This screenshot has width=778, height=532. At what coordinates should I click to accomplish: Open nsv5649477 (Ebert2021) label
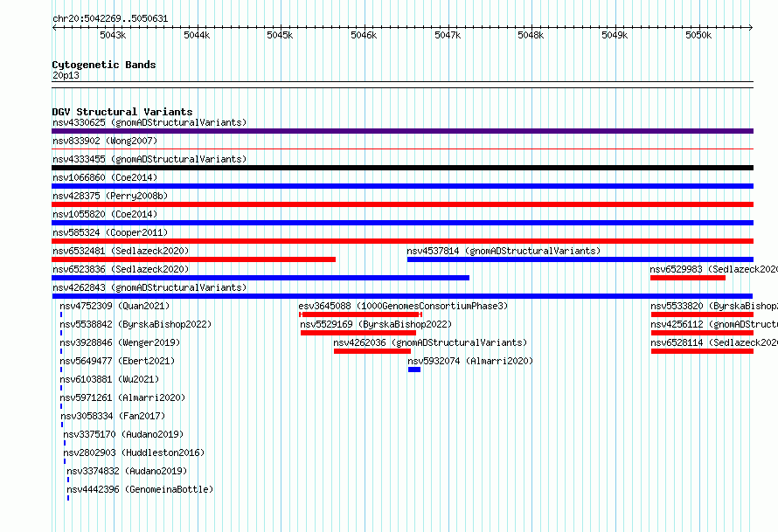(117, 361)
